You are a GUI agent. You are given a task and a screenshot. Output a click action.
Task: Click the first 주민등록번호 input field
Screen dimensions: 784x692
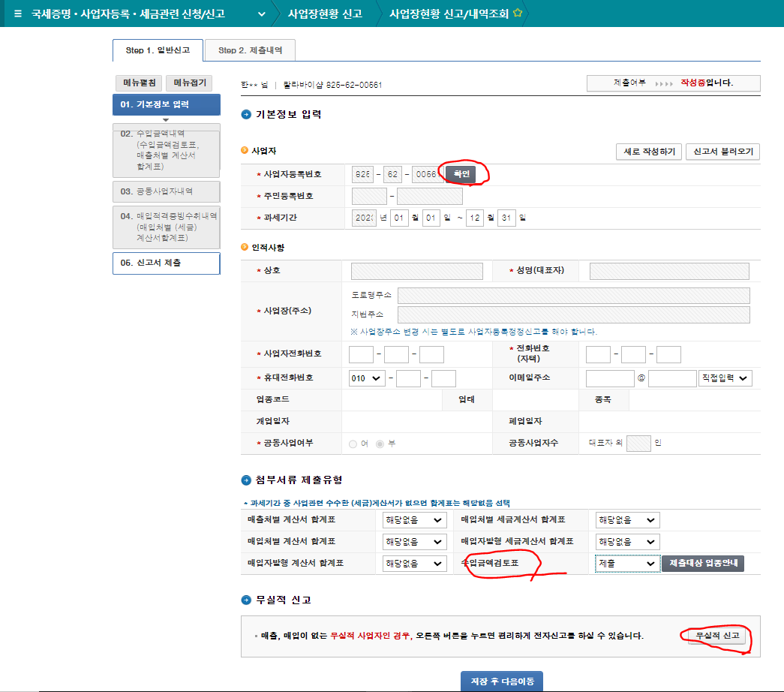coord(369,196)
